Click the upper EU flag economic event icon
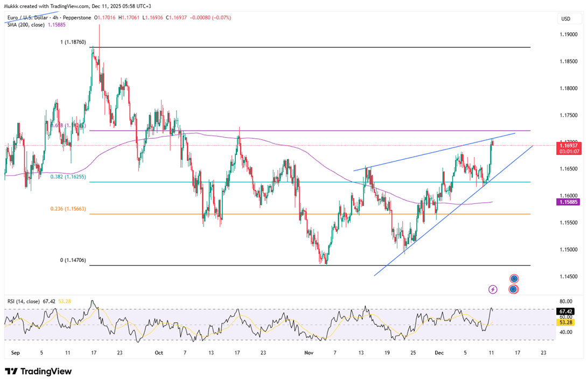This screenshot has height=384, width=588. point(514,279)
